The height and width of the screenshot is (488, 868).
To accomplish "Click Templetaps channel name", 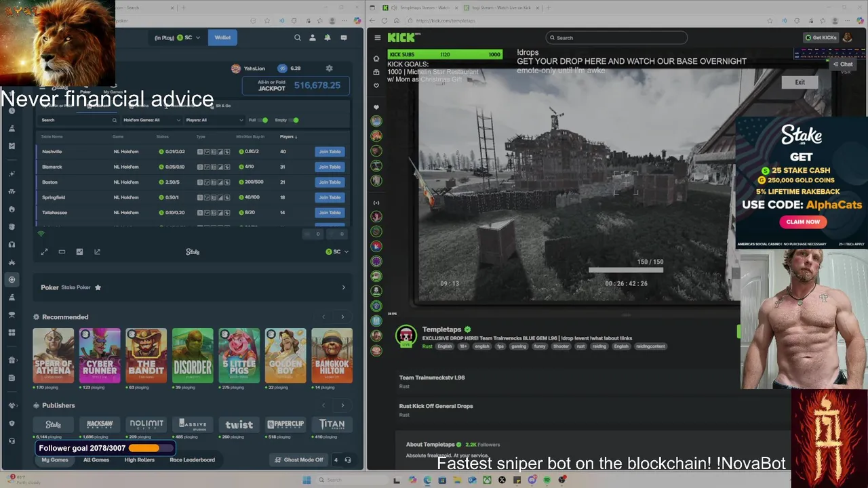I will click(x=441, y=330).
